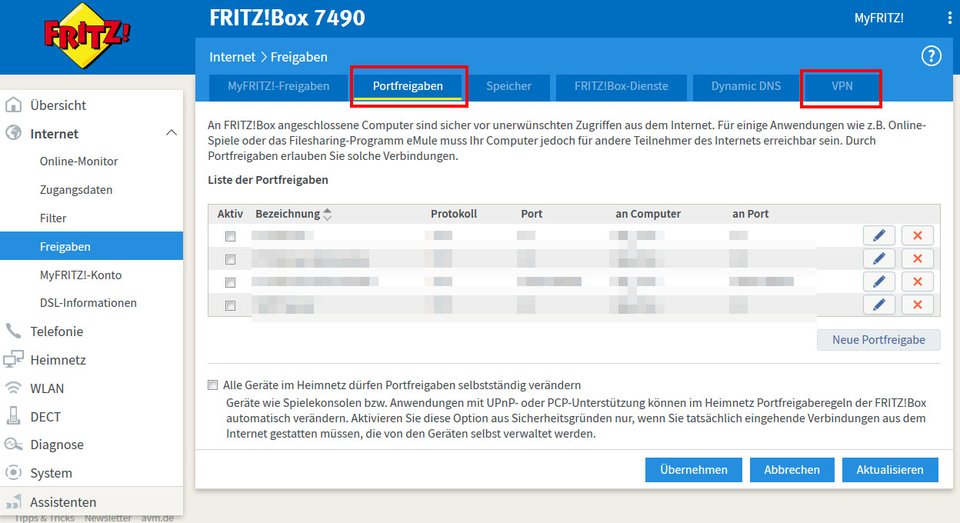Viewport: 960px width, 523px height.
Task: Delete the first port forwarding entry
Action: pos(916,235)
